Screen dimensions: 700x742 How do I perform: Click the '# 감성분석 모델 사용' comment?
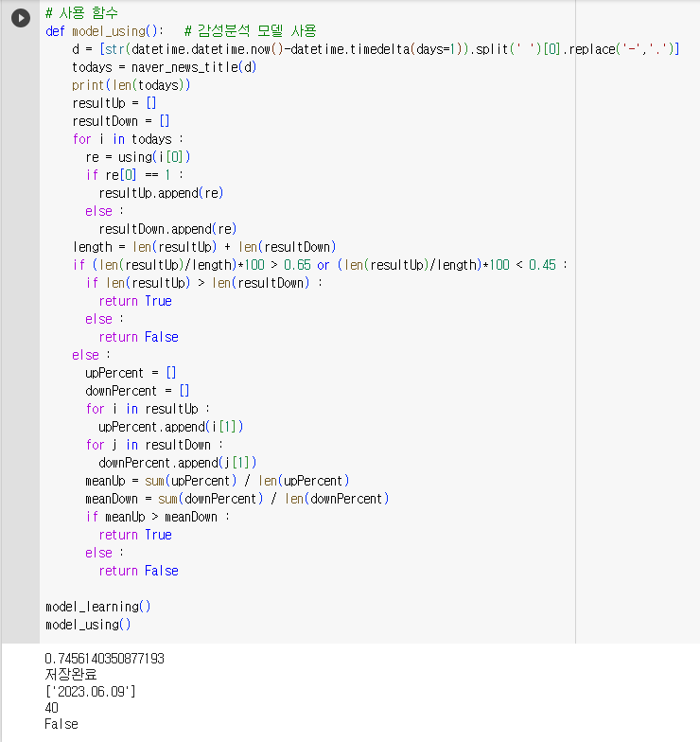(250, 31)
